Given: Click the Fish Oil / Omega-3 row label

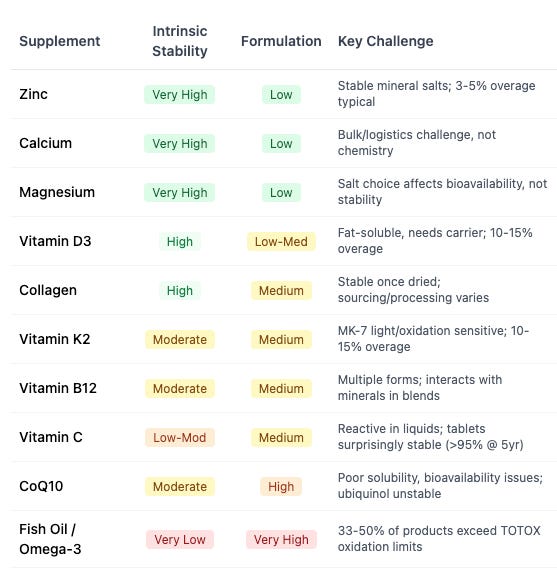Looking at the screenshot, I should (x=50, y=539).
